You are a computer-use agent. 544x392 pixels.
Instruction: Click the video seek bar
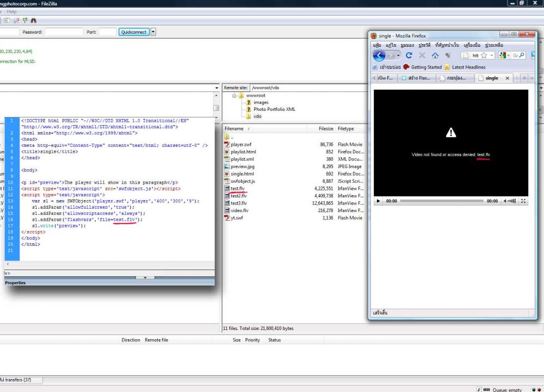442,201
